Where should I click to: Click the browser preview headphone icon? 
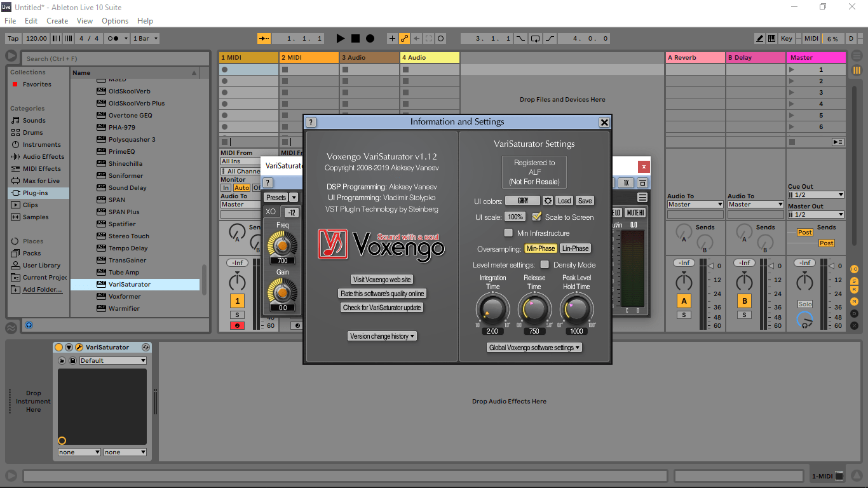click(x=29, y=325)
